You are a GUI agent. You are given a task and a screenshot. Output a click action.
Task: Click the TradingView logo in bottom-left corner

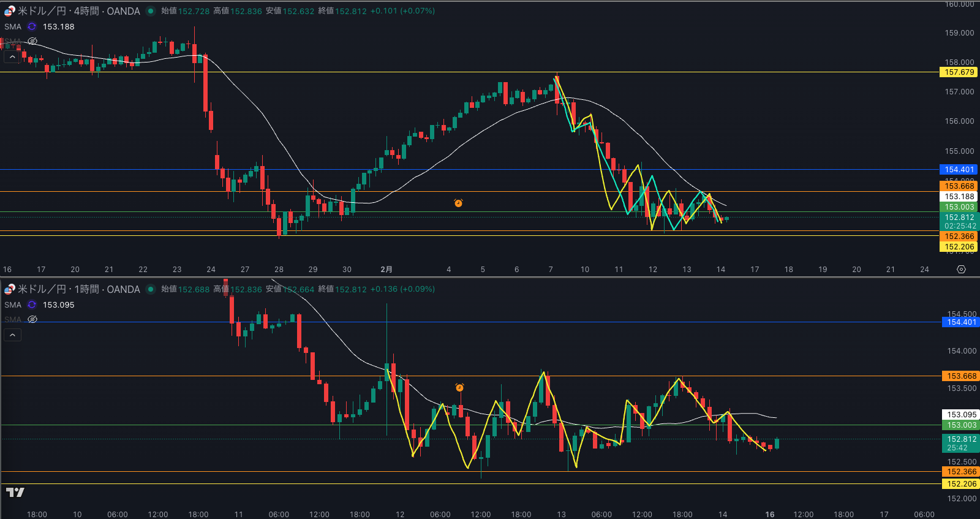click(15, 492)
